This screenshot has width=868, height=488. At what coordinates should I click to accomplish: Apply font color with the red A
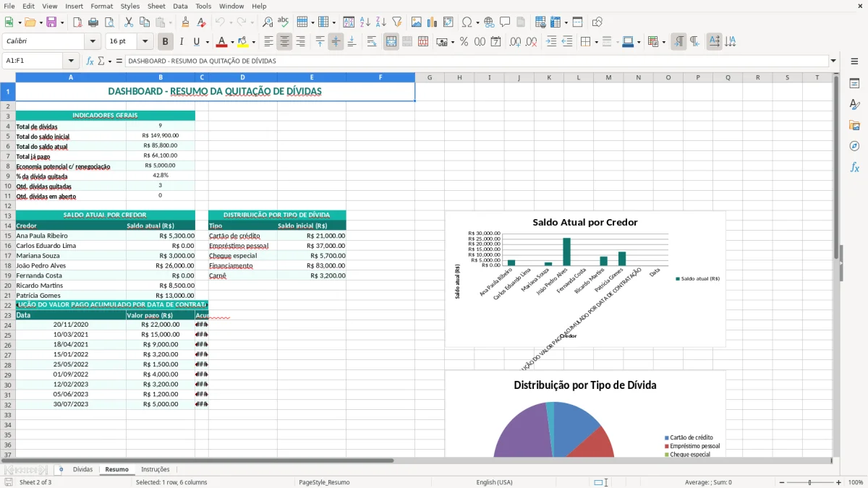[222, 42]
